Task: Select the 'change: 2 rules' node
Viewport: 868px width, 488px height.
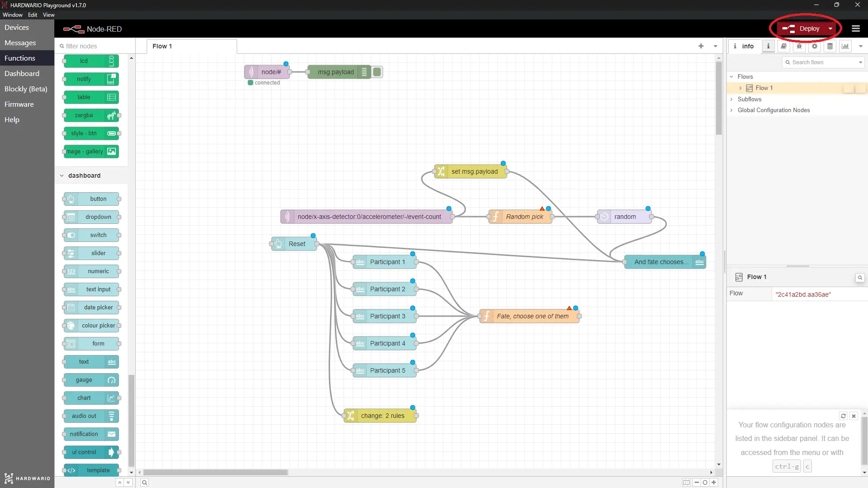Action: [380, 416]
